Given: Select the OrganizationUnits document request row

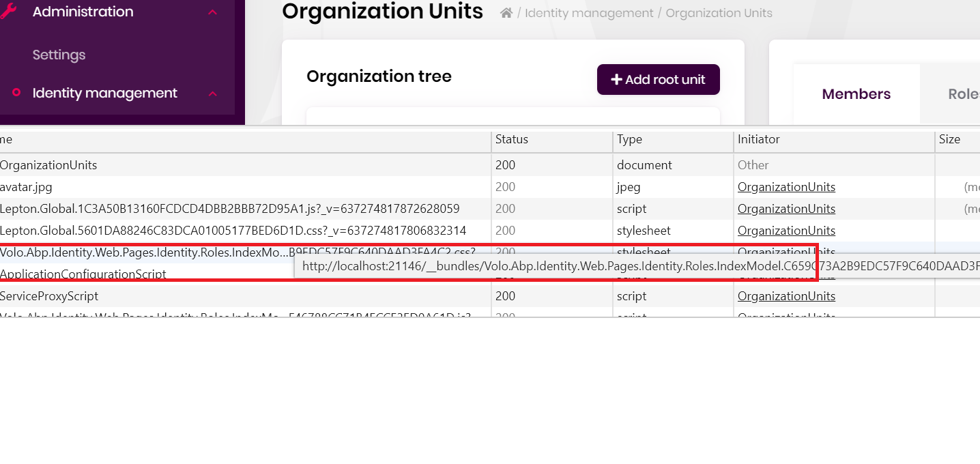Looking at the screenshot, I should pyautogui.click(x=49, y=165).
